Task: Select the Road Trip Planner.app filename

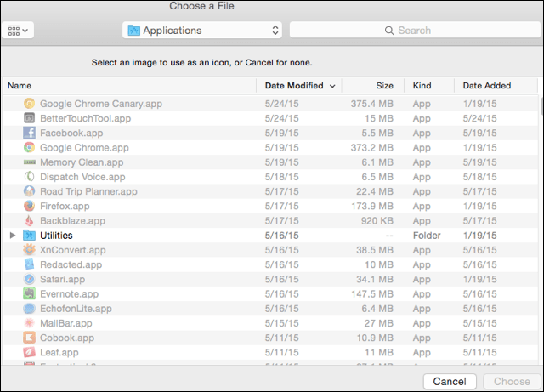Action: point(88,191)
